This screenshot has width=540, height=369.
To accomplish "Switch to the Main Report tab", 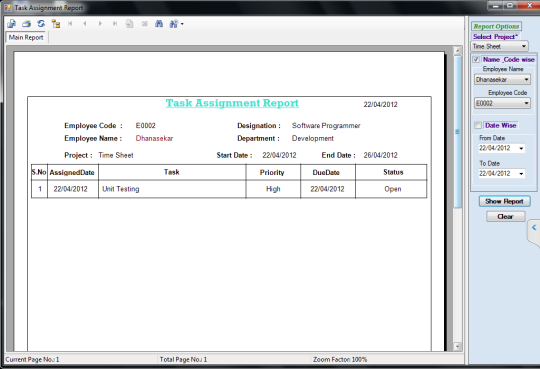I will (26, 37).
